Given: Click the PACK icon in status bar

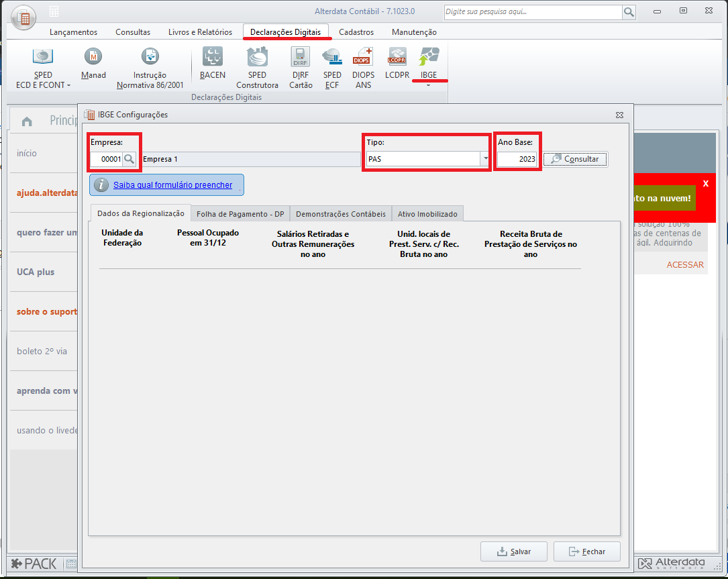Looking at the screenshot, I should click(34, 564).
